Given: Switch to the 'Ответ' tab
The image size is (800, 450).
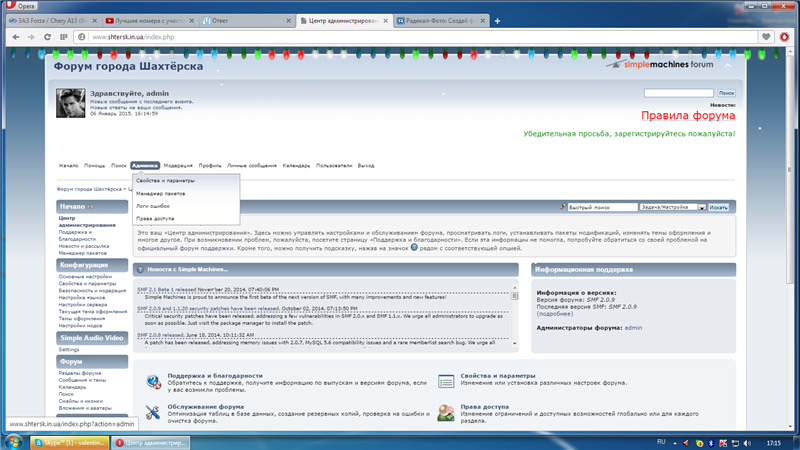Looking at the screenshot, I should click(x=245, y=21).
